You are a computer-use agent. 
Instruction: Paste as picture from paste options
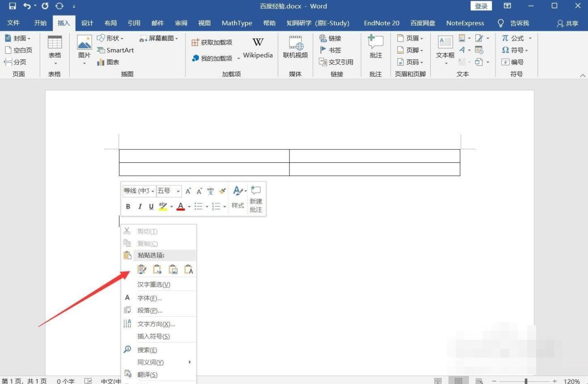click(173, 270)
